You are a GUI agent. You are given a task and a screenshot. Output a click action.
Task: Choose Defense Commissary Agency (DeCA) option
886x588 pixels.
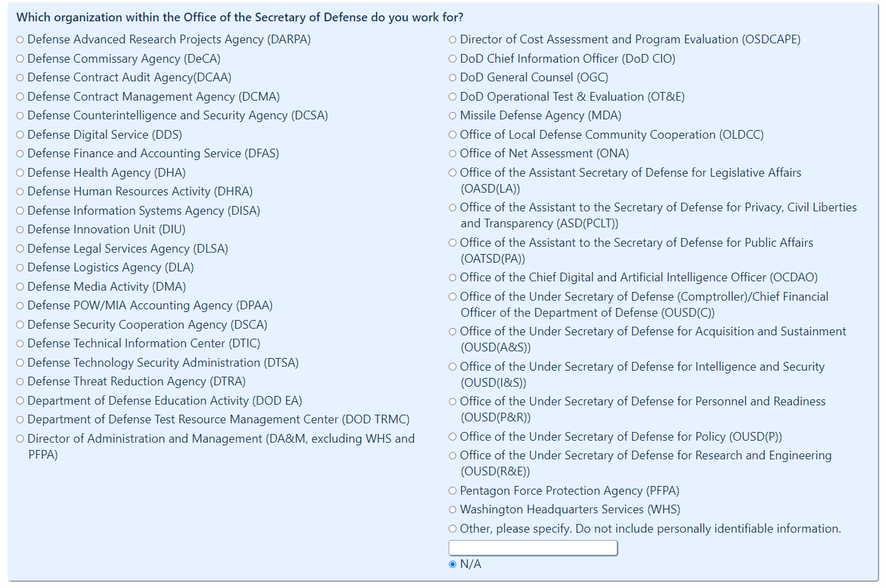coord(20,59)
